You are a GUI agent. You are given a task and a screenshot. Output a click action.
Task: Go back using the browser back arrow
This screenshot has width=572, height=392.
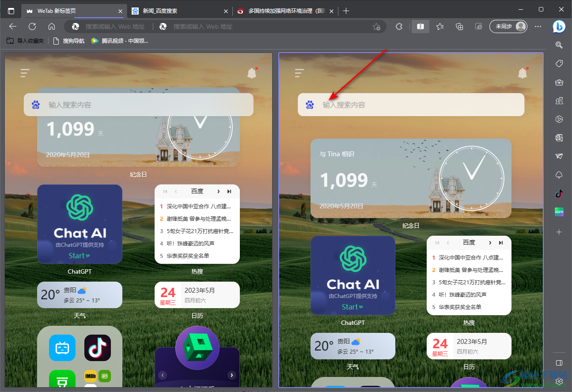coord(13,26)
